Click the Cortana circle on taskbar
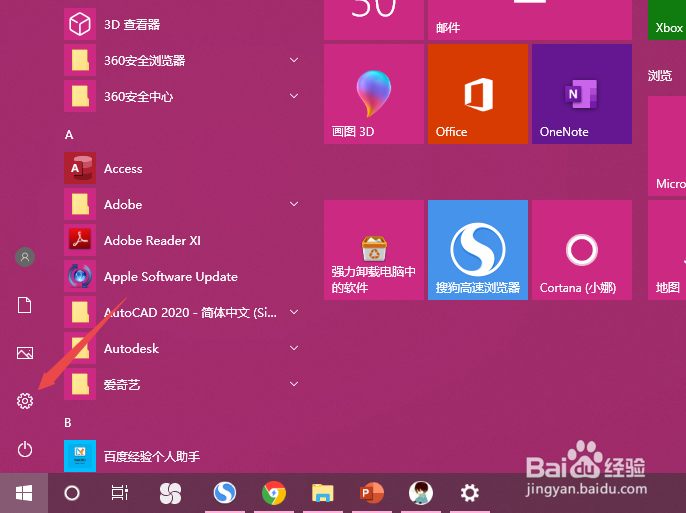The height and width of the screenshot is (513, 686). (x=72, y=493)
